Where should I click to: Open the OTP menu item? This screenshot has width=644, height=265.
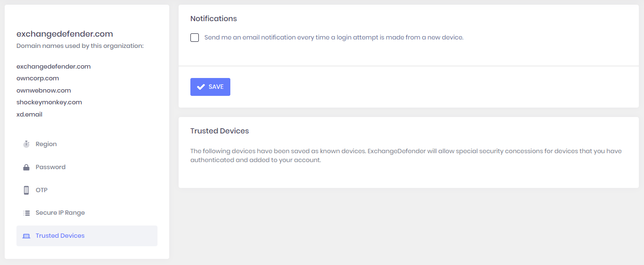pyautogui.click(x=41, y=190)
